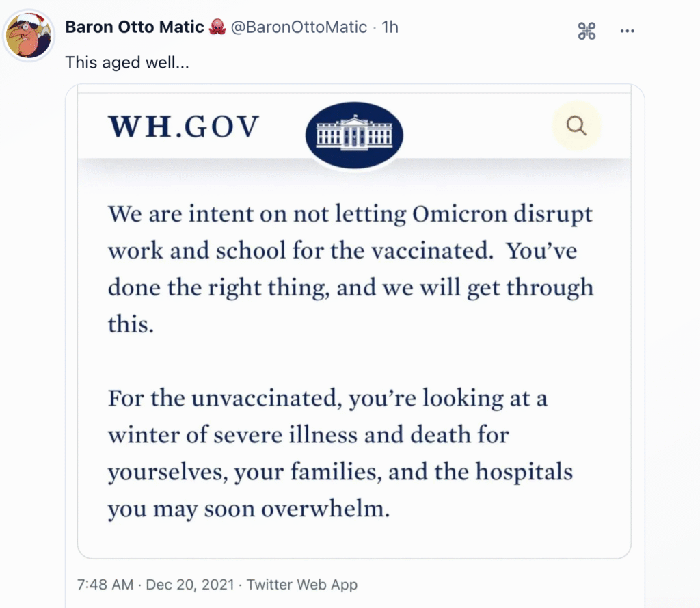Click the standalone word "this." ending first paragraph
This screenshot has width=700, height=608.
point(131,323)
